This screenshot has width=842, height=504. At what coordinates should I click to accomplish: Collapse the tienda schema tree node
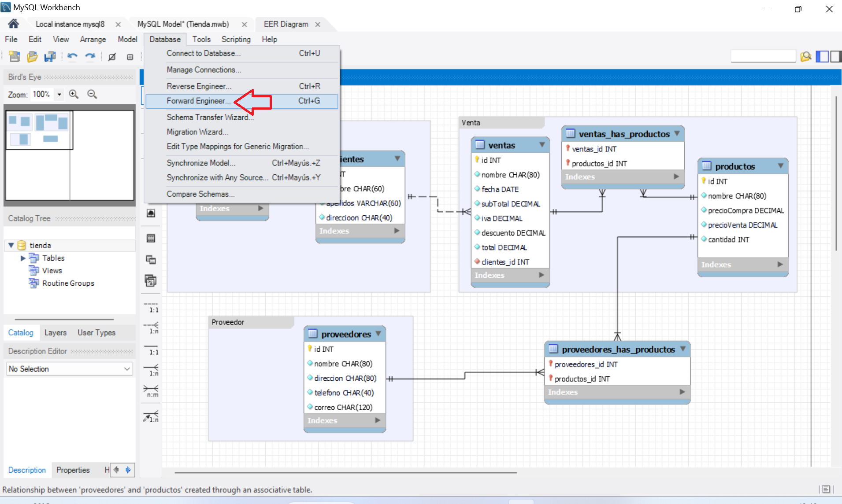11,245
